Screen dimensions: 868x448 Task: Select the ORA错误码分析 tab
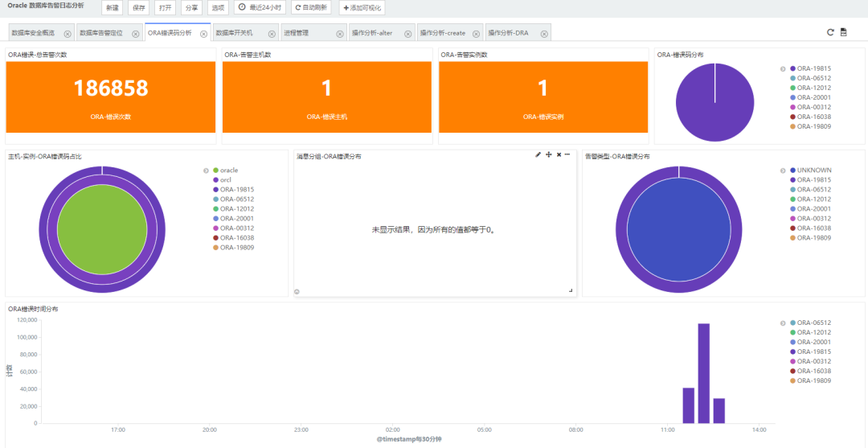coord(170,33)
